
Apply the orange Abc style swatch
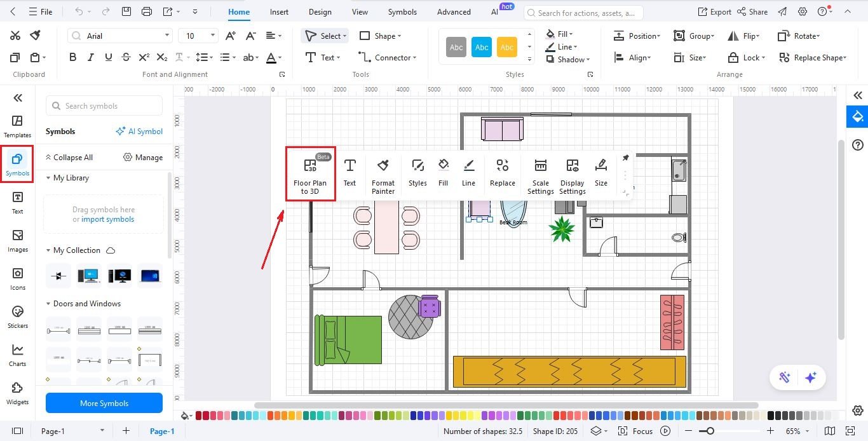[507, 47]
